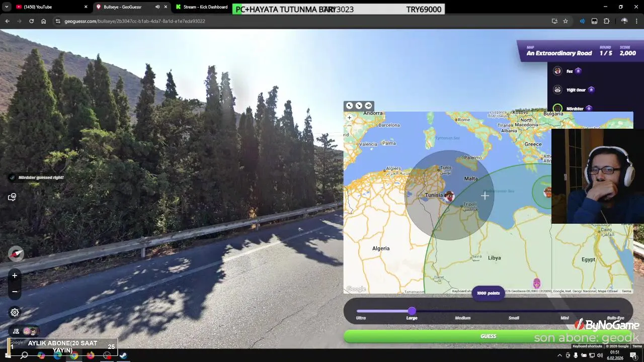This screenshot has width=644, height=362.
Task: Open the Chrome profile avatar
Action: [x=624, y=21]
